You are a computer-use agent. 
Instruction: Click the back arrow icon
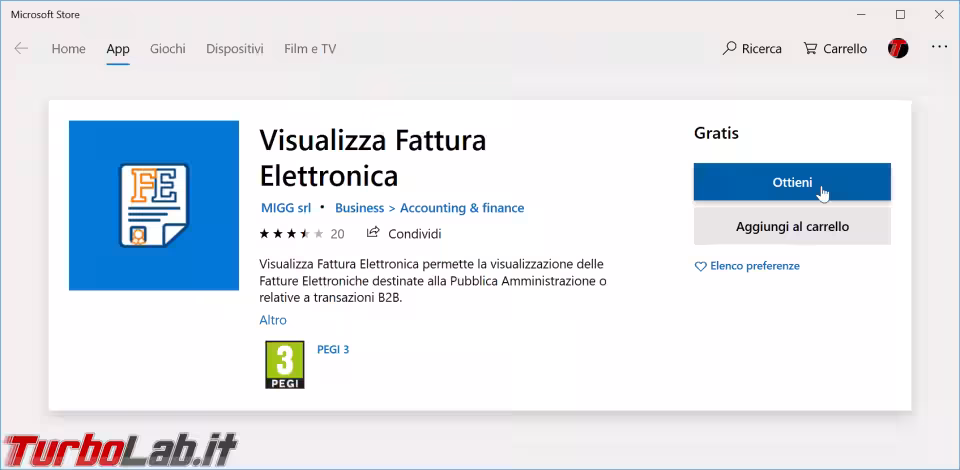tap(21, 48)
